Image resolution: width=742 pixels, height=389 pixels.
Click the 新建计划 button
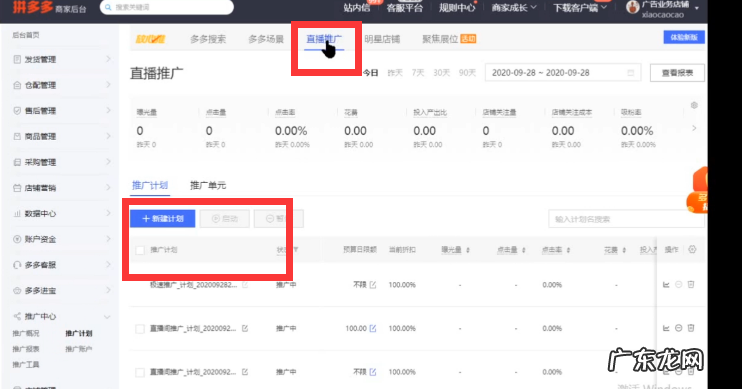point(162,219)
